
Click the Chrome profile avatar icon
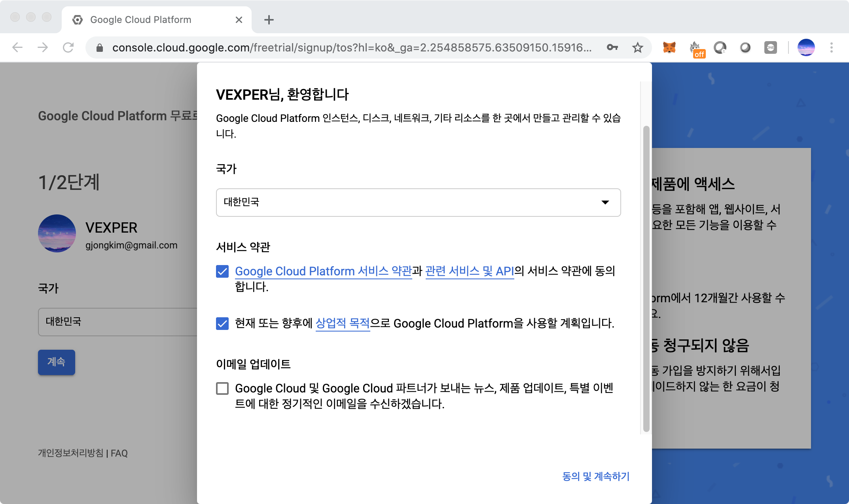[x=806, y=48]
